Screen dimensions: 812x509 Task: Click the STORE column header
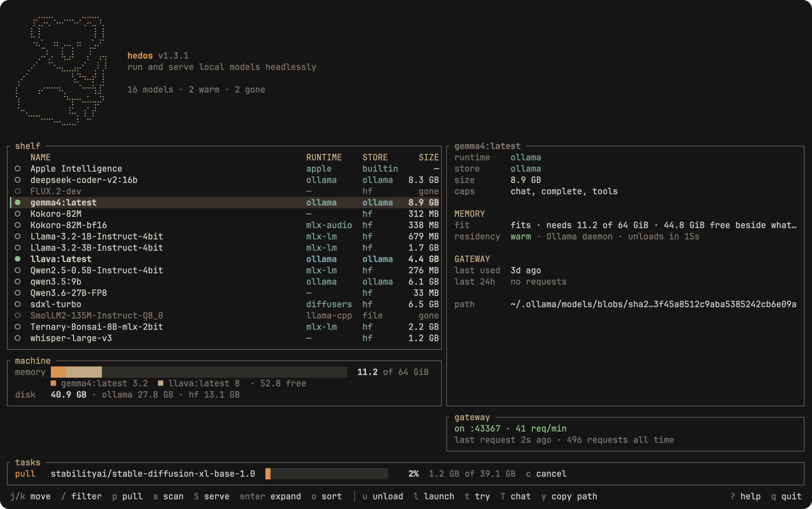[375, 157]
